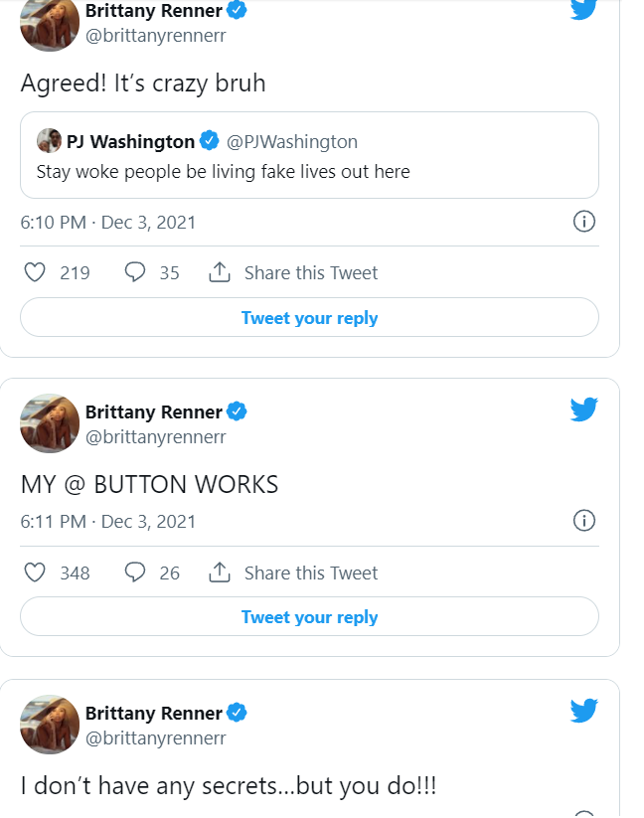Open @PJWashington handle in quoted tweet
Screen dimensions: 644x818
coord(292,141)
